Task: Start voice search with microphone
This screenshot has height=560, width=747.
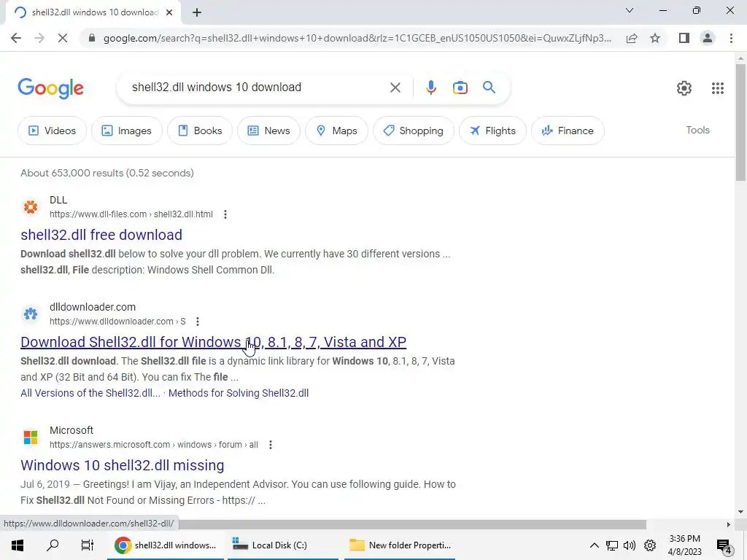Action: (x=430, y=87)
